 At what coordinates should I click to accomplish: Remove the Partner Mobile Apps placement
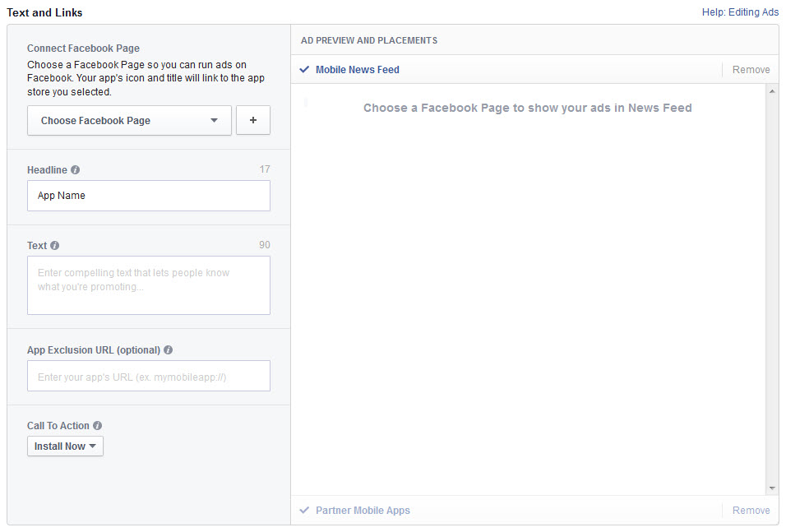click(751, 511)
